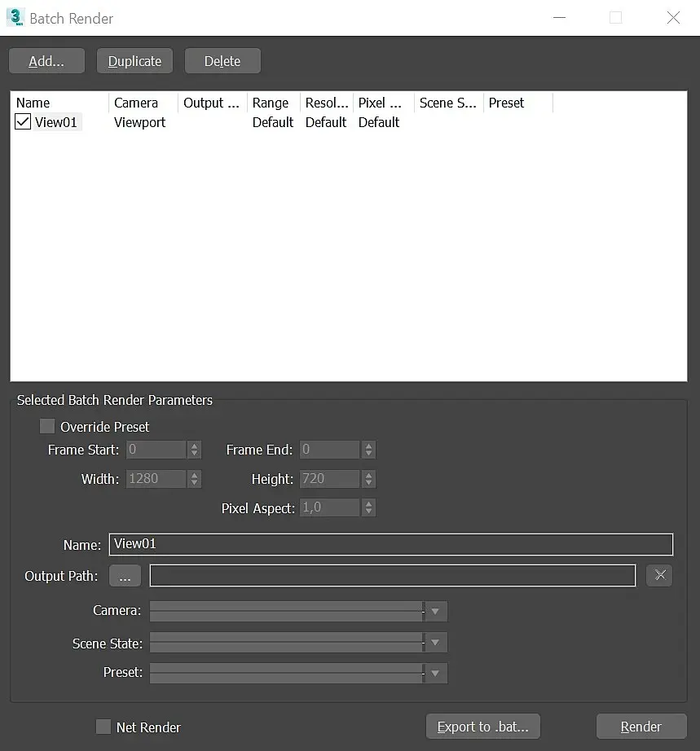
Task: Click the Output column header
Action: pyautogui.click(x=212, y=103)
